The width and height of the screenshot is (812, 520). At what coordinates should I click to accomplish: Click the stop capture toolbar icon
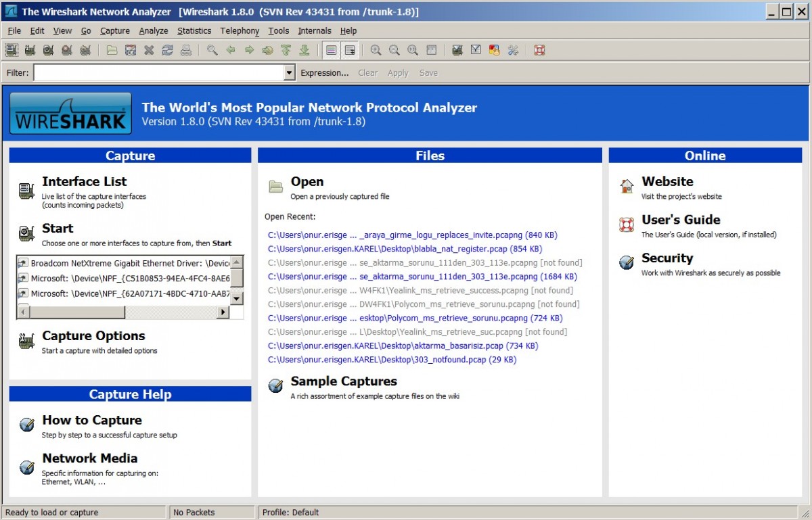[66, 50]
